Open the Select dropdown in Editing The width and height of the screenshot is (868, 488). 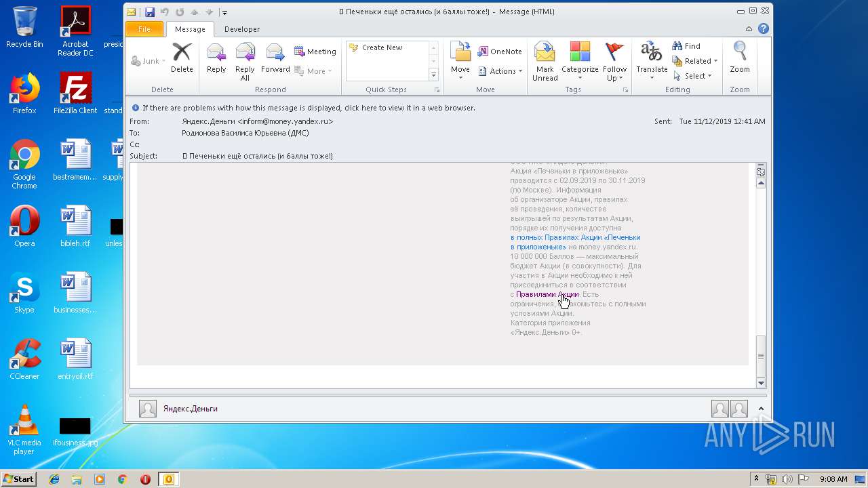[692, 76]
